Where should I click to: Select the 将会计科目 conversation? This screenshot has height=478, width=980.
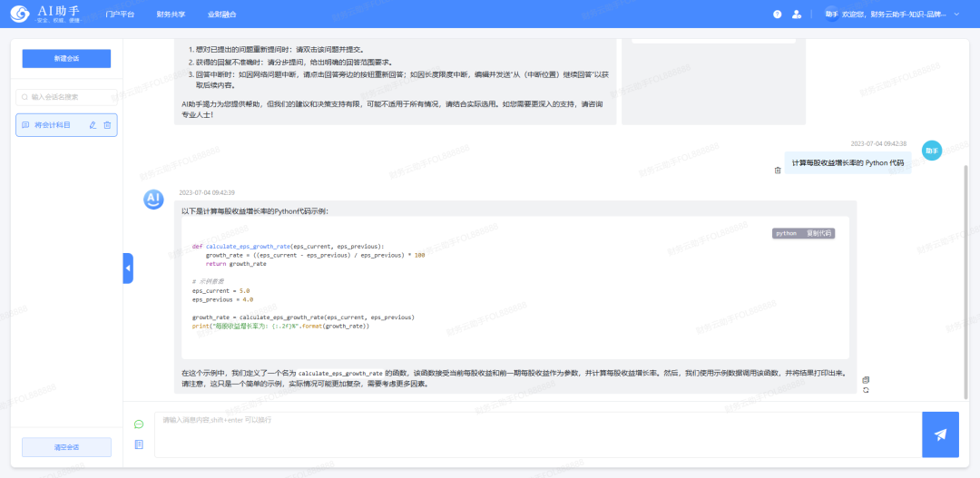click(x=66, y=125)
